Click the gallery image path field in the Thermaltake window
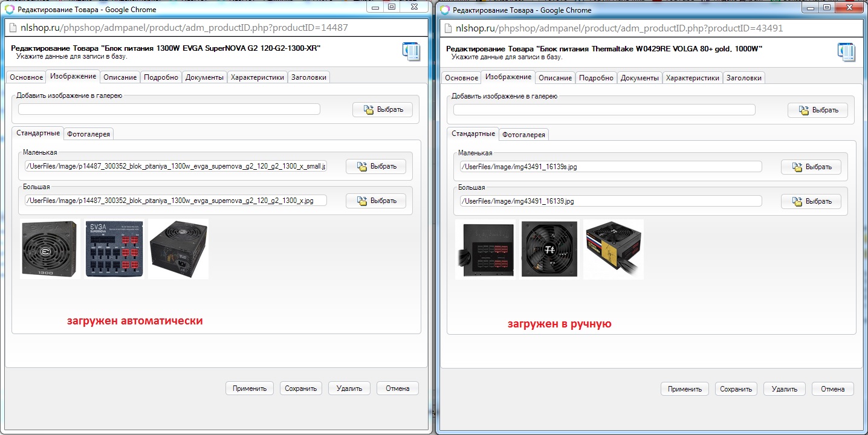868x435 pixels. tap(604, 110)
